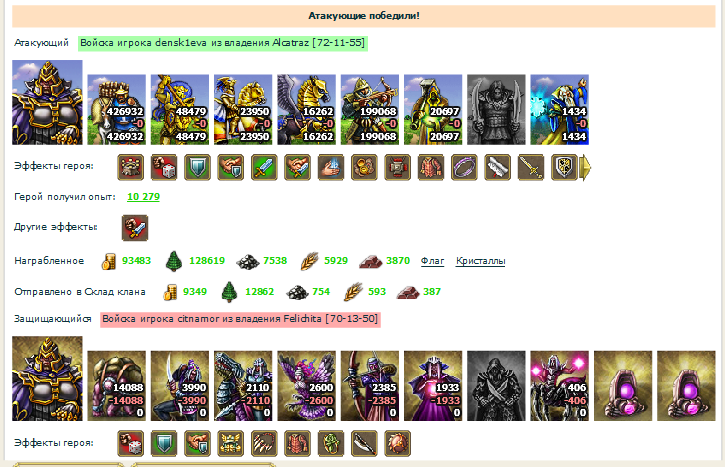Open the Флаг link
725x467 pixels.
coord(432,261)
